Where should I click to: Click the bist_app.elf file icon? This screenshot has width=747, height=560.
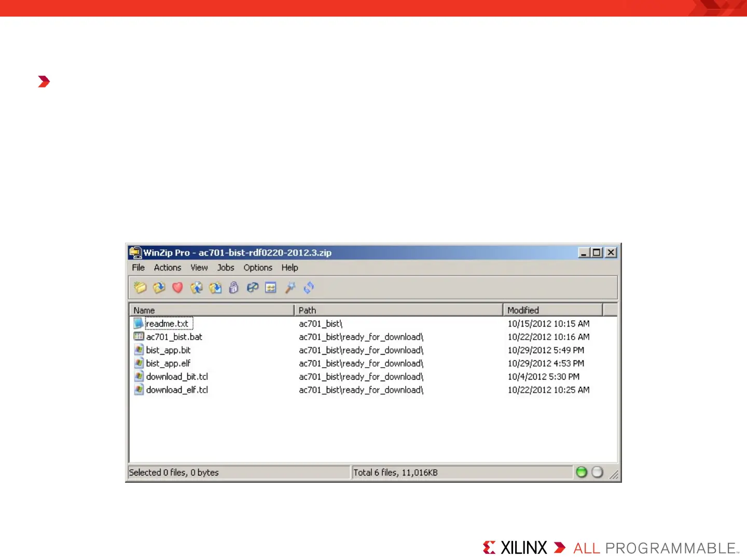(139, 363)
